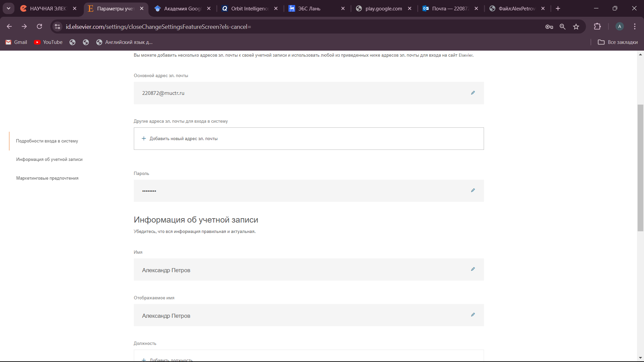Click the edit icon for основной email

(x=473, y=93)
